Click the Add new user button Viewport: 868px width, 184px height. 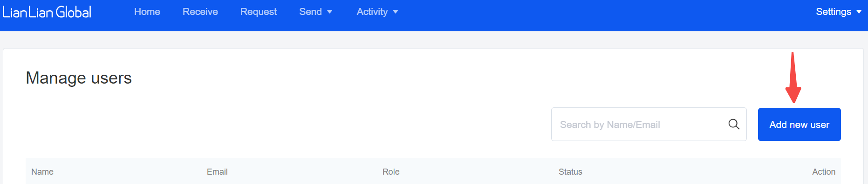[x=799, y=124]
